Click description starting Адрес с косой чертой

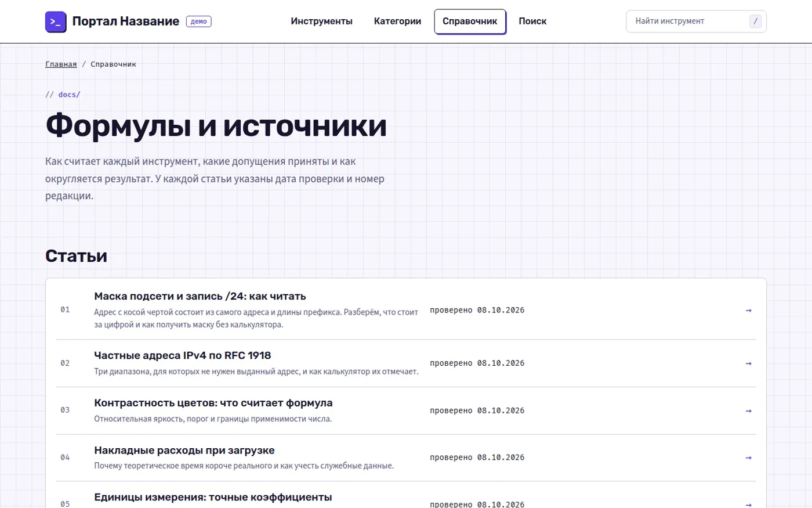(256, 318)
